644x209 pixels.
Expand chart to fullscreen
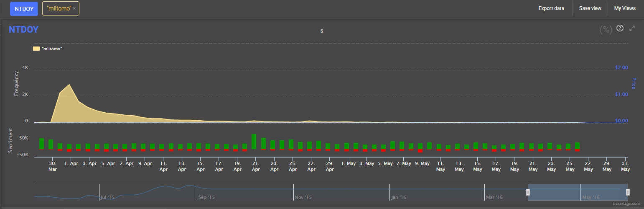632,28
